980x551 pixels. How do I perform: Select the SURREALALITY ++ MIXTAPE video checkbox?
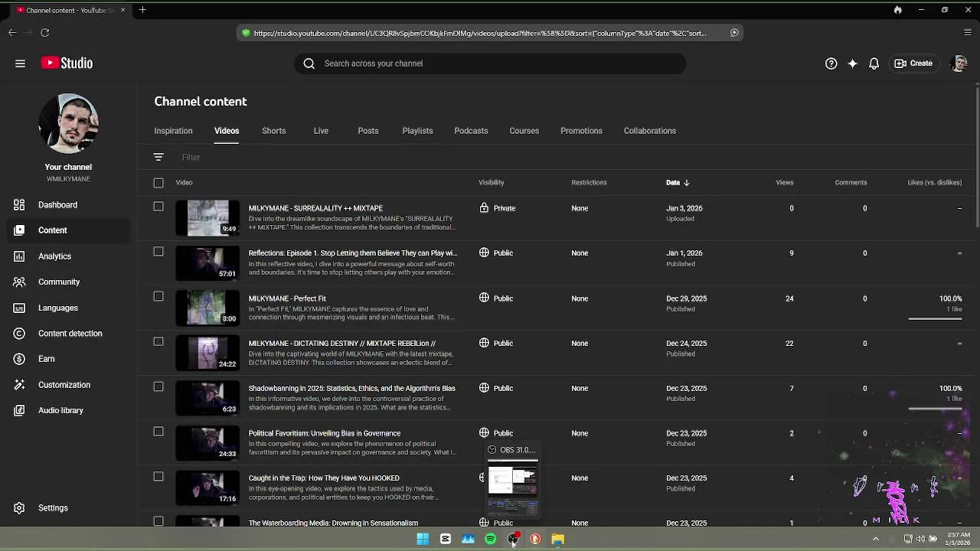[158, 207]
